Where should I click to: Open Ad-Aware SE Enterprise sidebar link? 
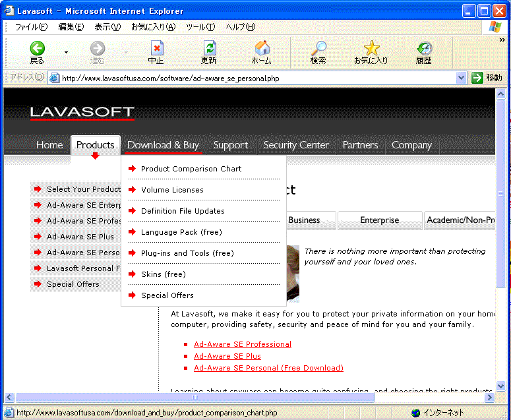[76, 205]
